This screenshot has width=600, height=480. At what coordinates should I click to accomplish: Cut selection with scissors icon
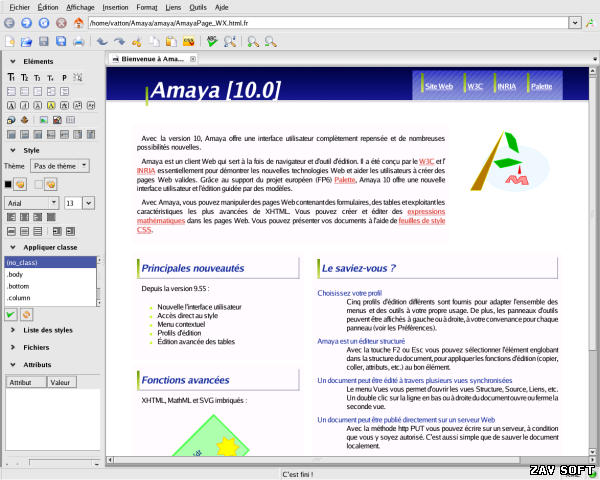pos(137,41)
